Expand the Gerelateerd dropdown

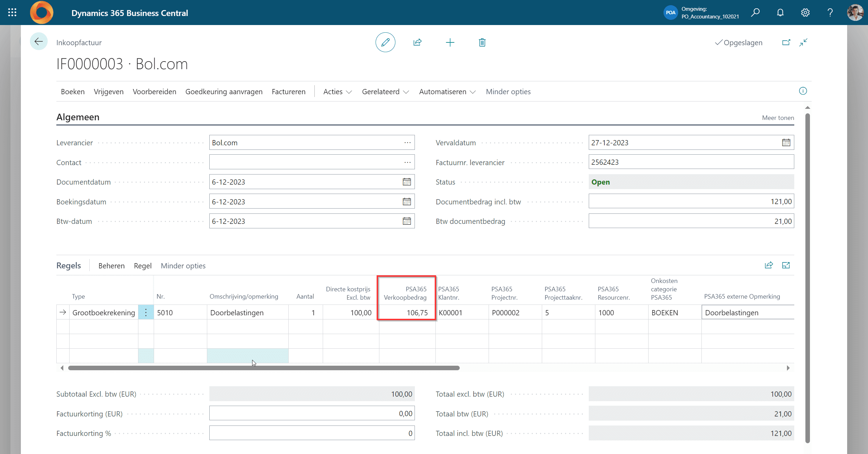(x=385, y=92)
